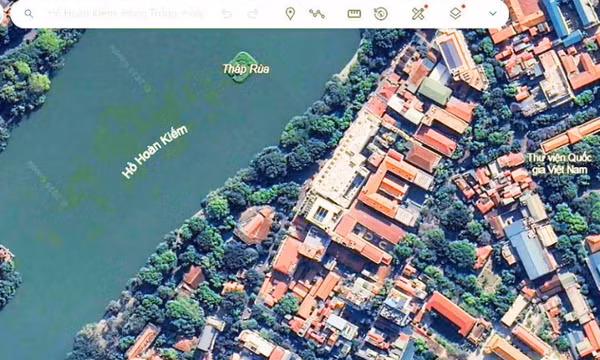Select the add placemark pin tool

point(290,14)
